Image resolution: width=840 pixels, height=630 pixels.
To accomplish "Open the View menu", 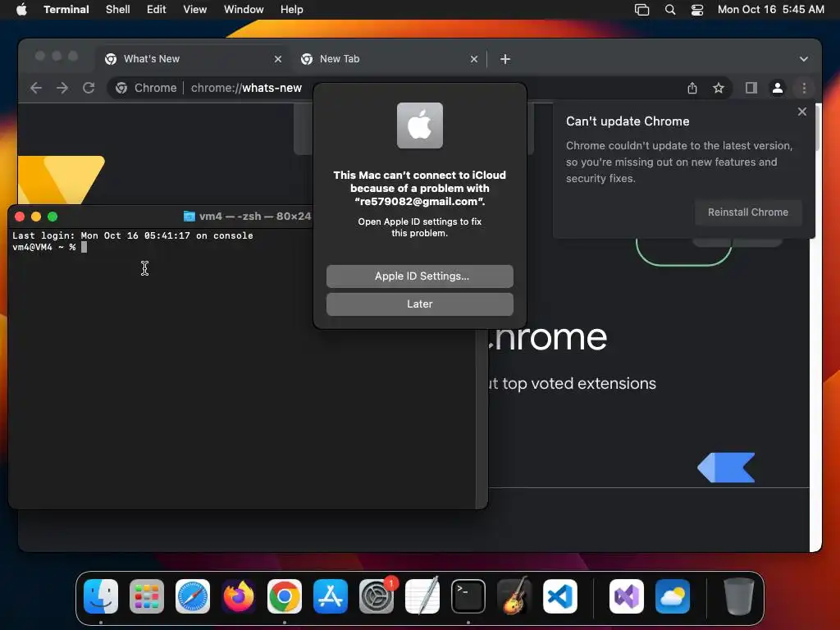I will [x=195, y=9].
